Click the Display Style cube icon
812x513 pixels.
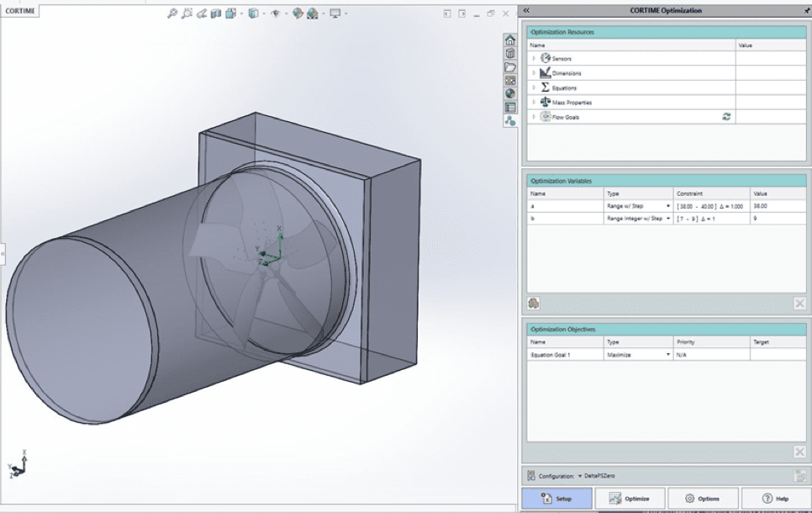tap(253, 13)
